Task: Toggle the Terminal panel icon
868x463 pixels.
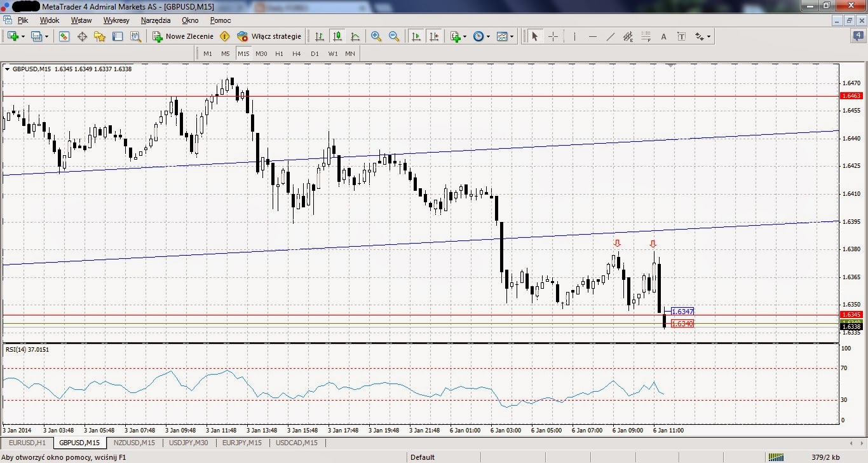Action: pyautogui.click(x=118, y=36)
